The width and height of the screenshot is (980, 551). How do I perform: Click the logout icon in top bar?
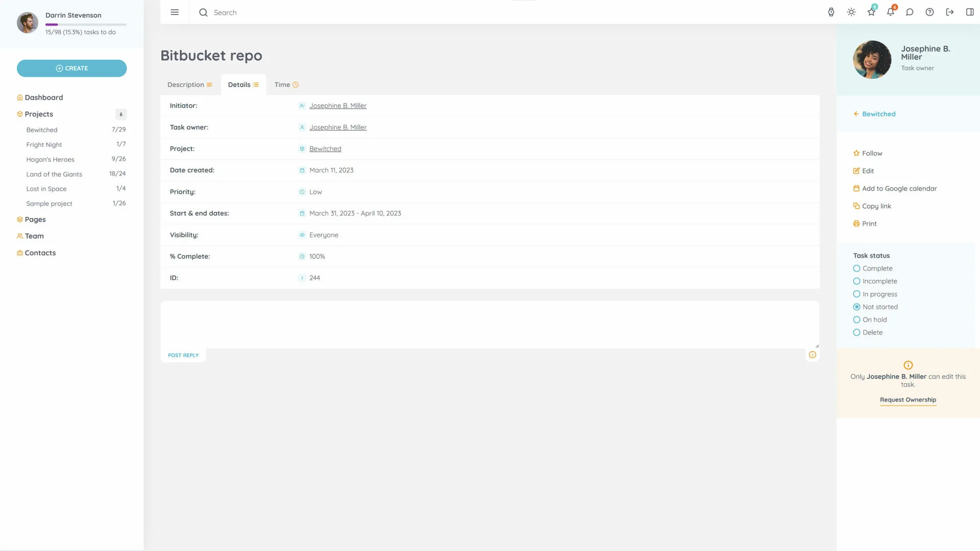pos(949,12)
